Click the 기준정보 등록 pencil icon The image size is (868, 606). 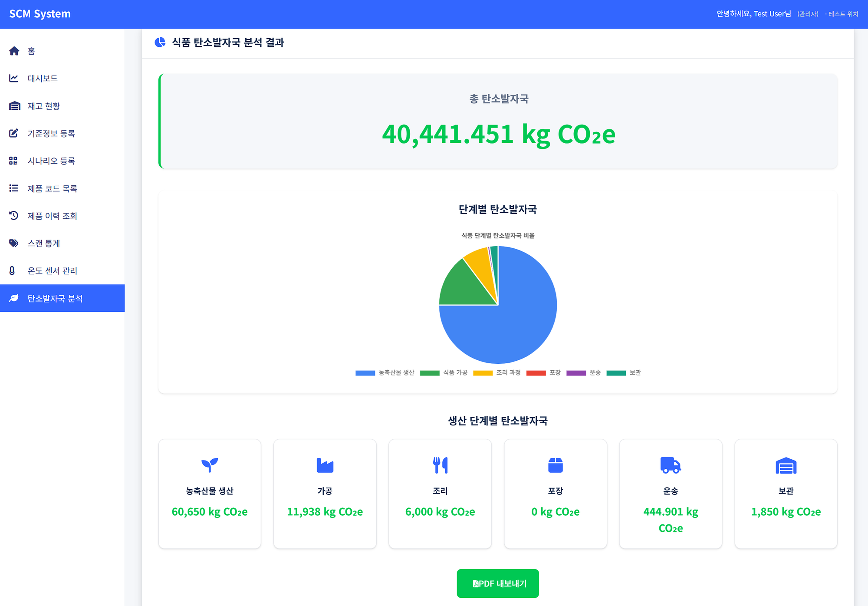tap(14, 133)
